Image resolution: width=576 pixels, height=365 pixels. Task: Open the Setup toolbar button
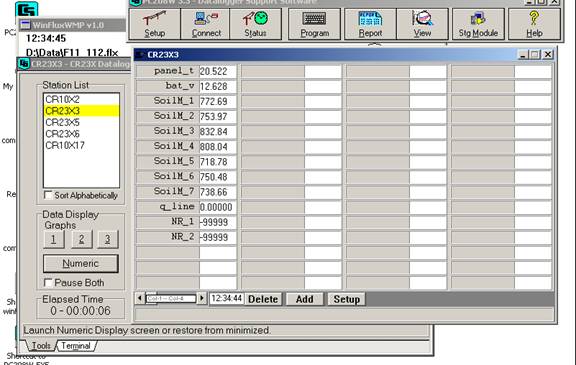click(x=155, y=24)
